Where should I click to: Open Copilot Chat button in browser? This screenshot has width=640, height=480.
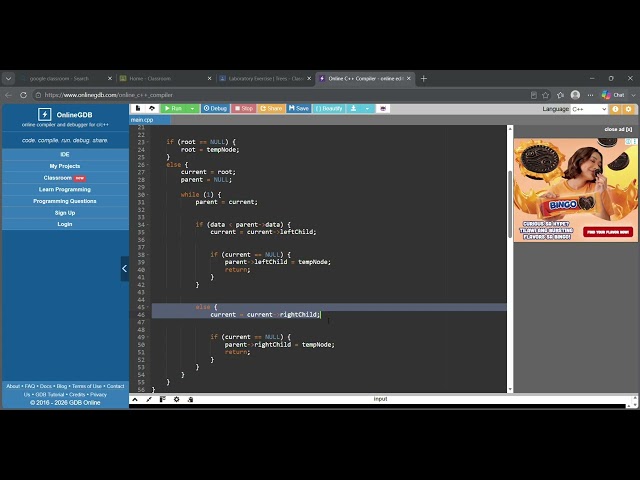[x=614, y=95]
